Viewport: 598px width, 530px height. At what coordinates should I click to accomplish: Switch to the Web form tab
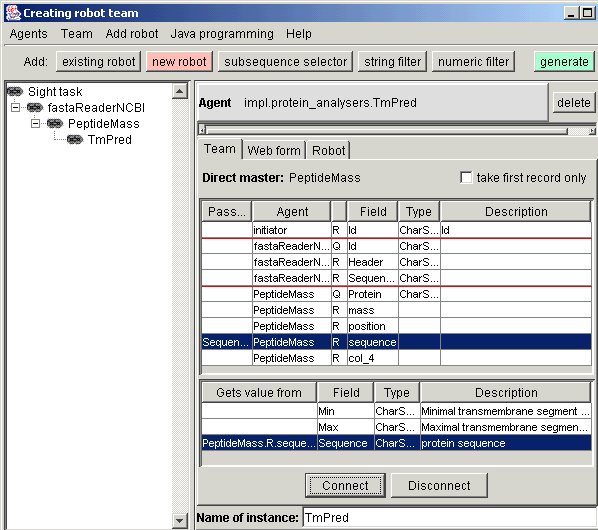[x=274, y=150]
